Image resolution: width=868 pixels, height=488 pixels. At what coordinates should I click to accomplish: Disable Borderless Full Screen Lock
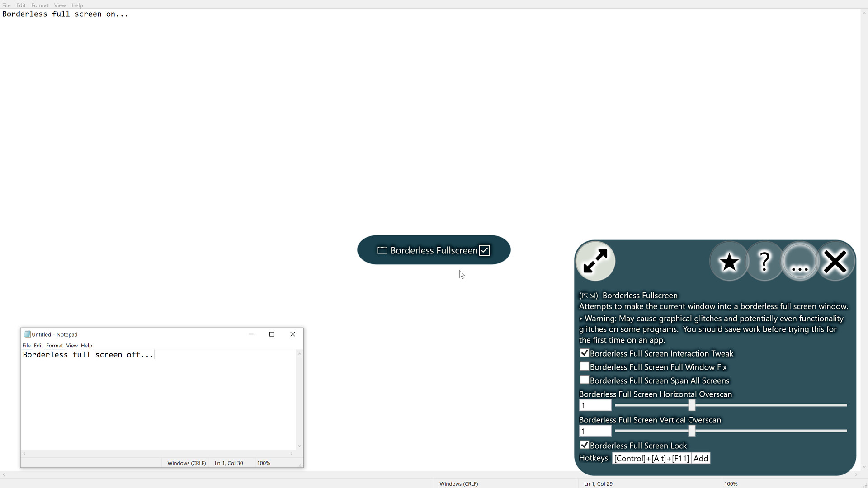pyautogui.click(x=584, y=445)
